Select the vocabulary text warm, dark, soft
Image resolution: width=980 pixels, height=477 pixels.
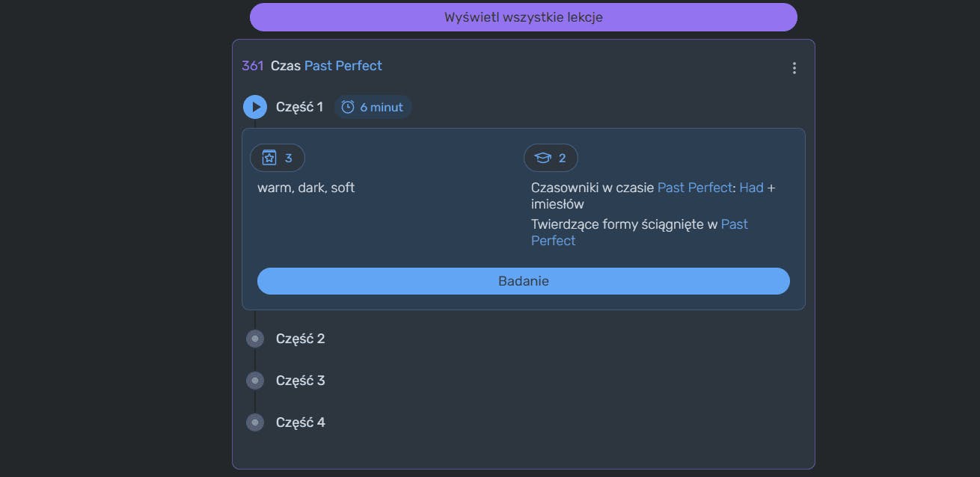[306, 188]
